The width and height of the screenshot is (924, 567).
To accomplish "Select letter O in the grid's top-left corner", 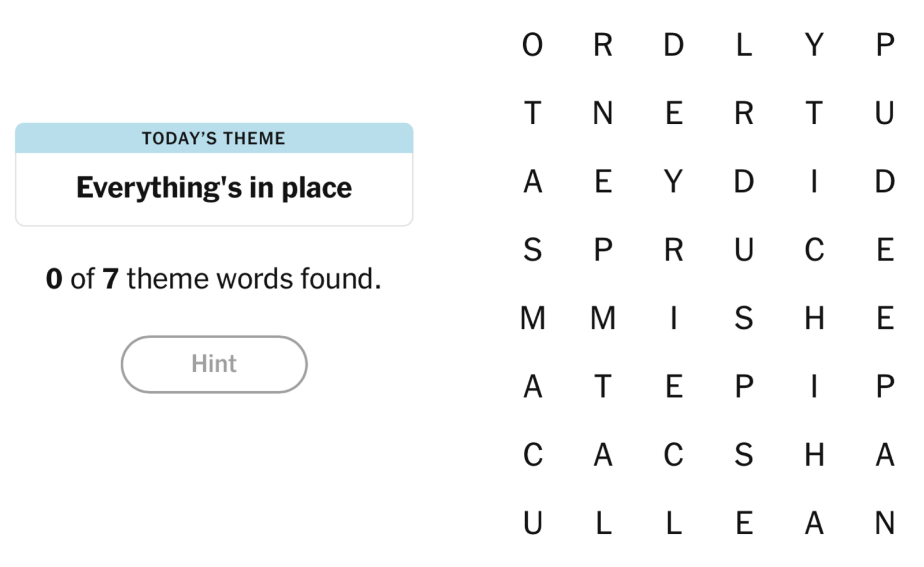I will click(532, 45).
